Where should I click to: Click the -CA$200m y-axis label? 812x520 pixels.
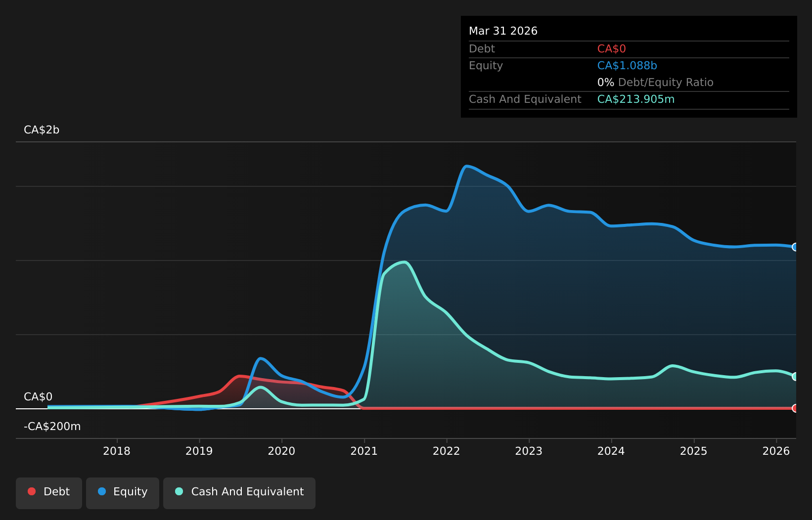(x=52, y=427)
